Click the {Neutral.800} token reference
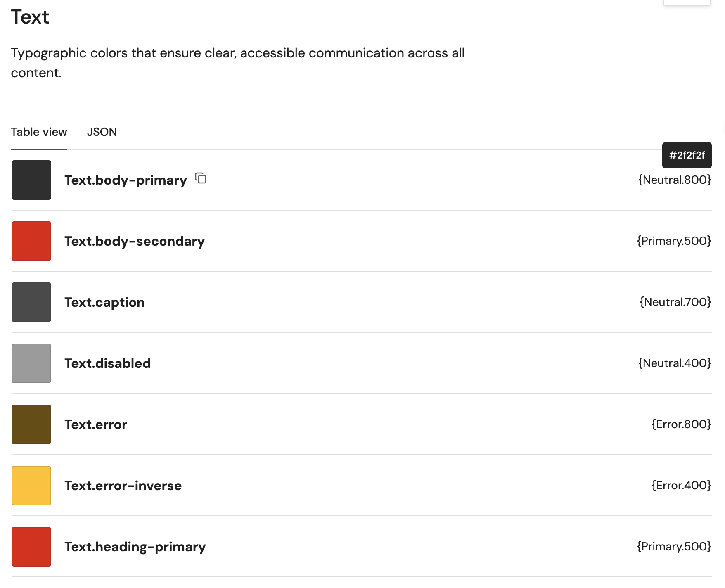 click(x=675, y=180)
